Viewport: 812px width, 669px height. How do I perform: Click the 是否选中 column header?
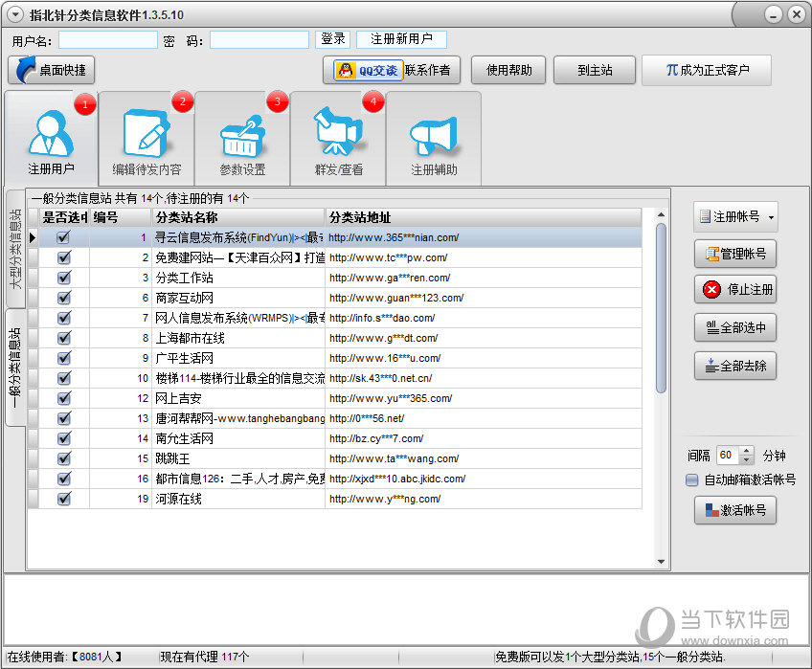(x=64, y=217)
